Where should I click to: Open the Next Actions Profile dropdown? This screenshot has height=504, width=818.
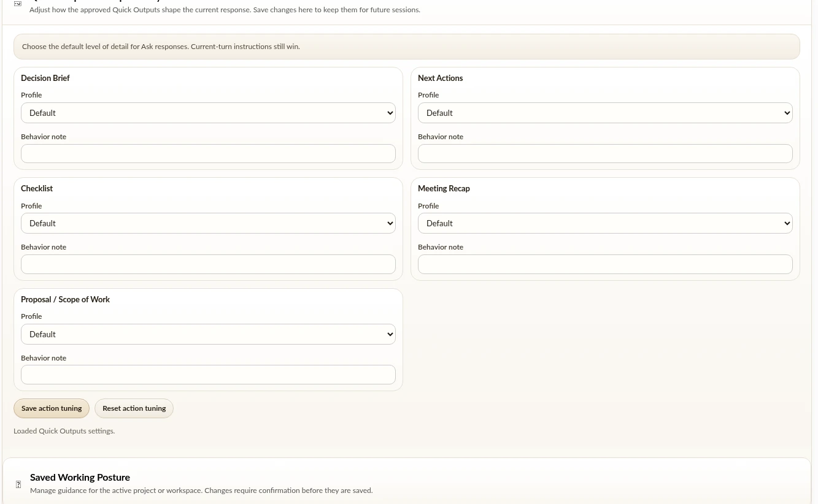click(605, 113)
